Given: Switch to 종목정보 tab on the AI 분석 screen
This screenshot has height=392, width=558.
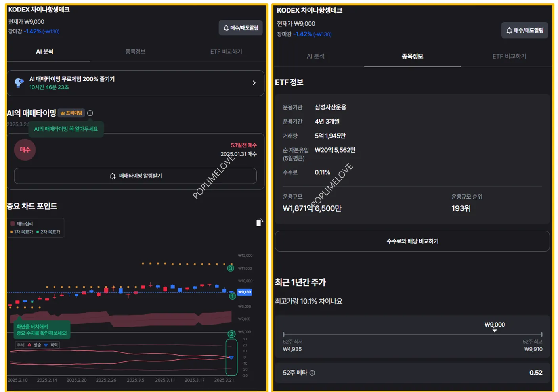Looking at the screenshot, I should click(136, 52).
